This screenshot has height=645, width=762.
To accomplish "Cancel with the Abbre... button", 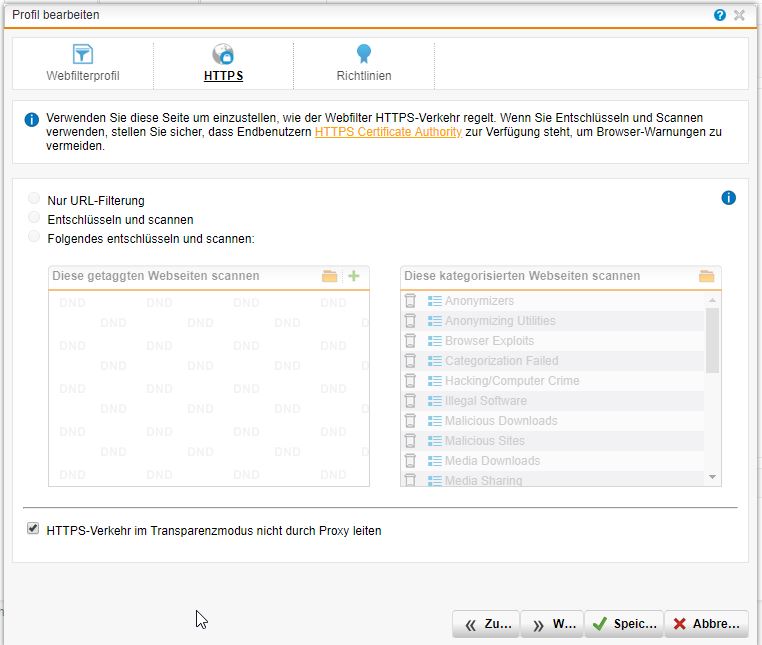I will pyautogui.click(x=706, y=624).
